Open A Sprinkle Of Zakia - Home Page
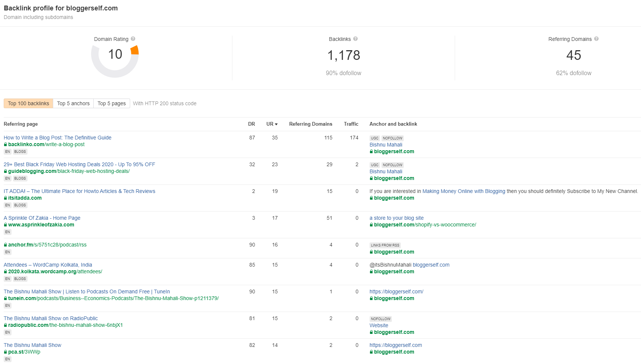Screen dimensions: 641x364 pos(42,218)
